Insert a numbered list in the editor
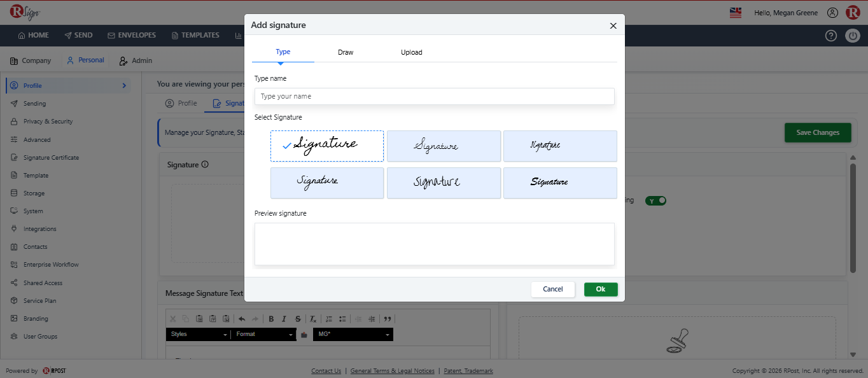This screenshot has height=378, width=868. click(x=329, y=319)
